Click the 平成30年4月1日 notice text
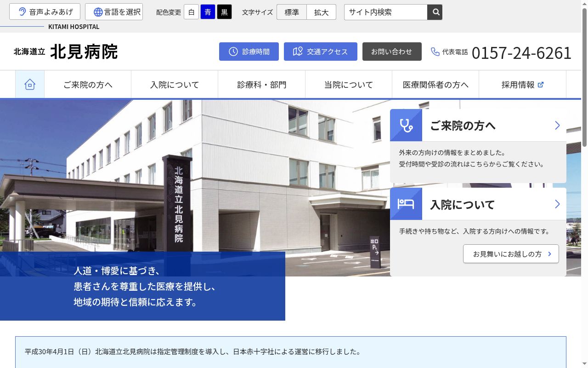This screenshot has width=588, height=368. point(193,351)
